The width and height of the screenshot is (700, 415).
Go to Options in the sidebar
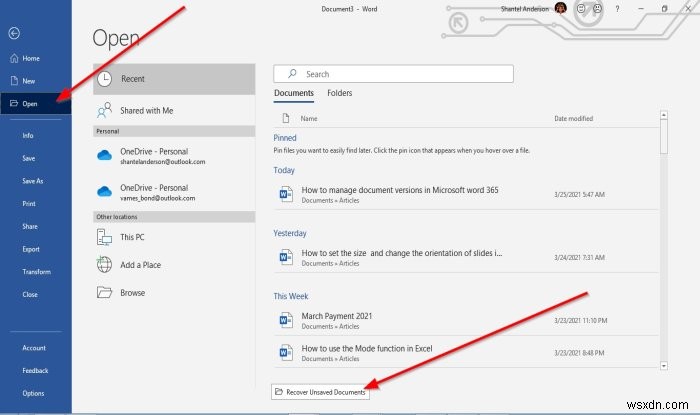coord(33,393)
